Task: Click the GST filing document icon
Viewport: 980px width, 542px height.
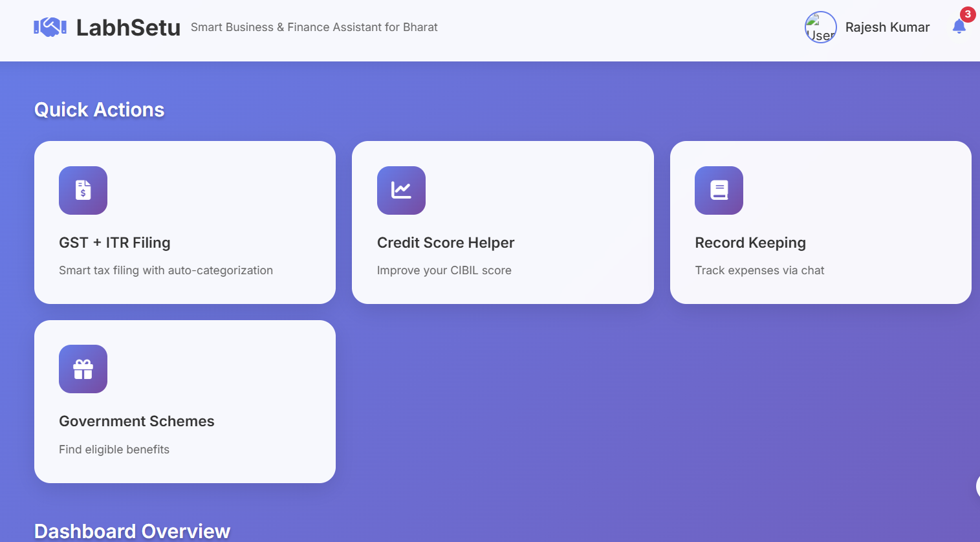Action: [x=83, y=190]
